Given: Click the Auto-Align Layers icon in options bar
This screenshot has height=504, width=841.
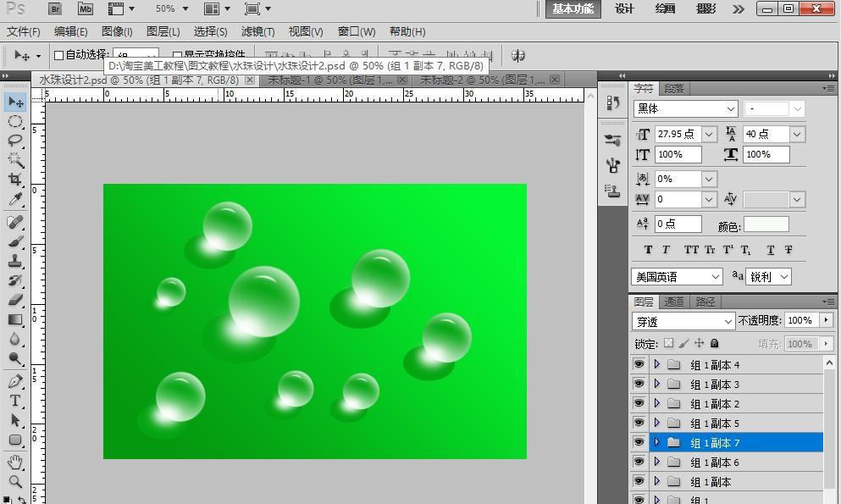Looking at the screenshot, I should tap(517, 55).
